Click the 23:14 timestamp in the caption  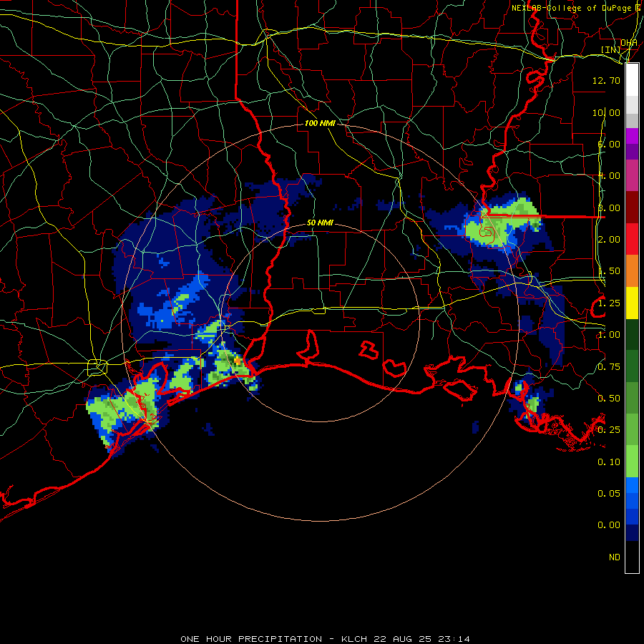pos(453,639)
